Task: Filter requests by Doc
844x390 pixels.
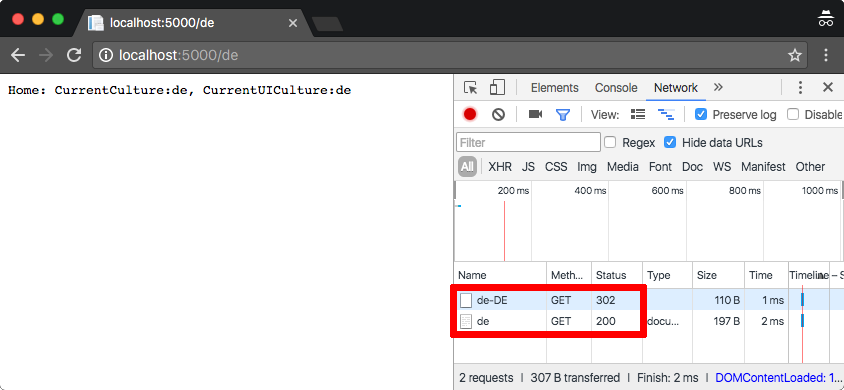Action: coord(692,167)
